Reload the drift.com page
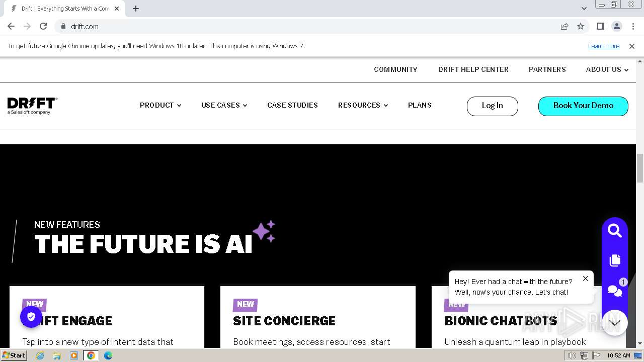The image size is (644, 362). click(43, 26)
